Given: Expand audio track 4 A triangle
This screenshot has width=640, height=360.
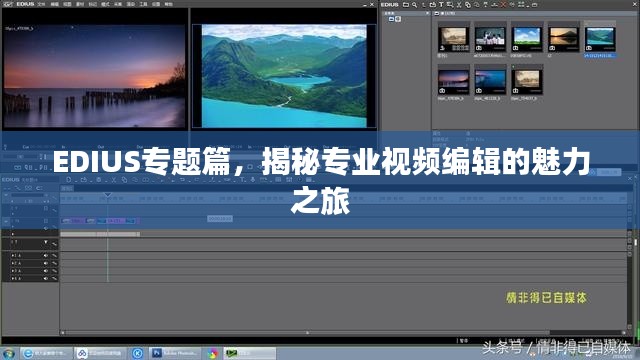Looking at the screenshot, I should 13,278.
